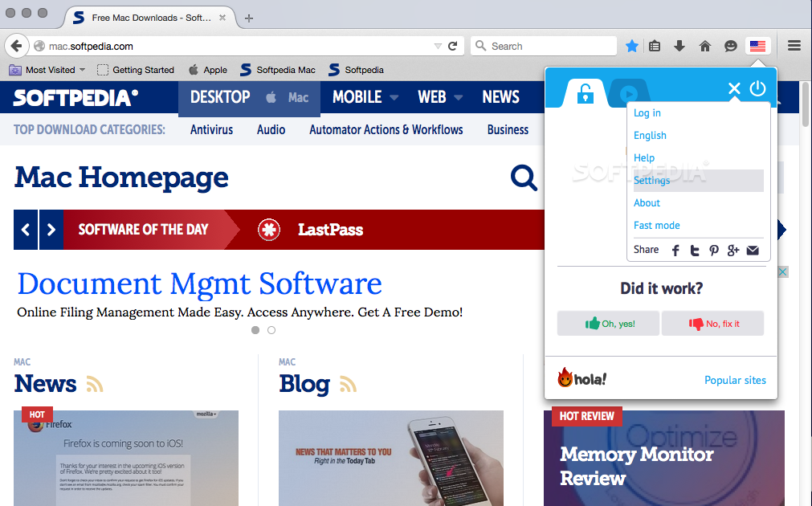Open a new tab with plus
This screenshot has width=812, height=506.
249,18
